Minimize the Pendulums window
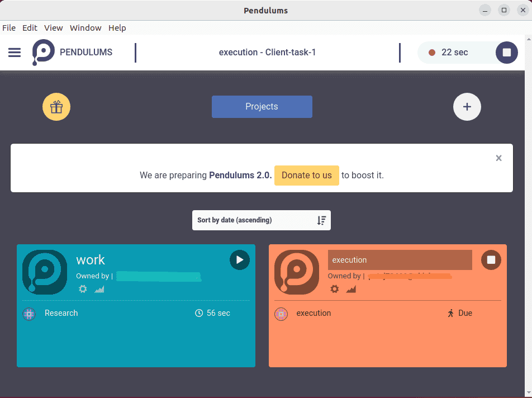Image resolution: width=532 pixels, height=398 pixels. coord(485,11)
